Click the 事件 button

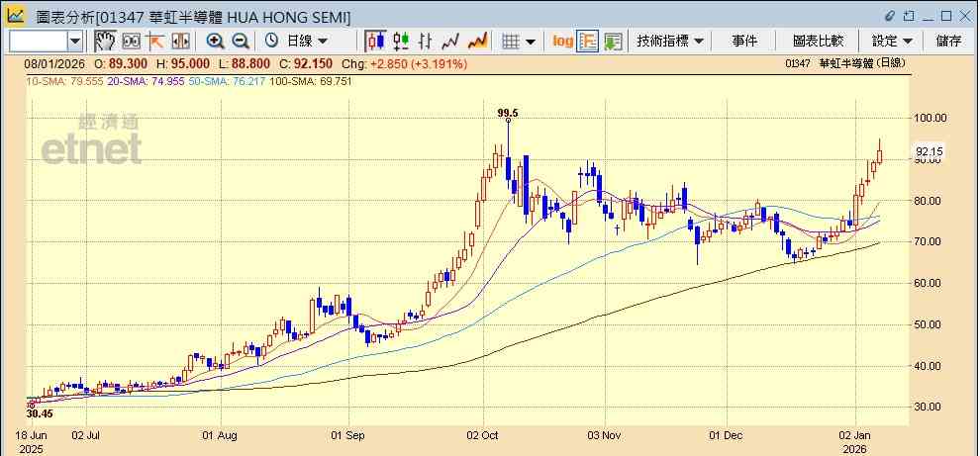click(743, 42)
